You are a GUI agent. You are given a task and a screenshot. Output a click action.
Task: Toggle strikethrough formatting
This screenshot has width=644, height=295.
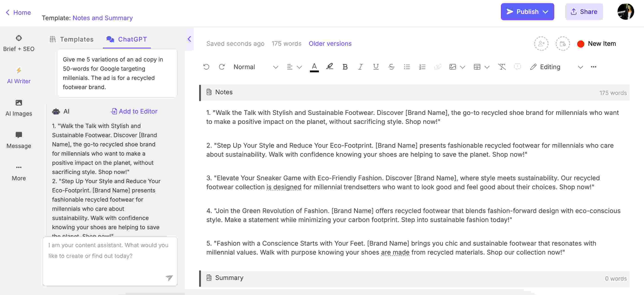tap(391, 67)
